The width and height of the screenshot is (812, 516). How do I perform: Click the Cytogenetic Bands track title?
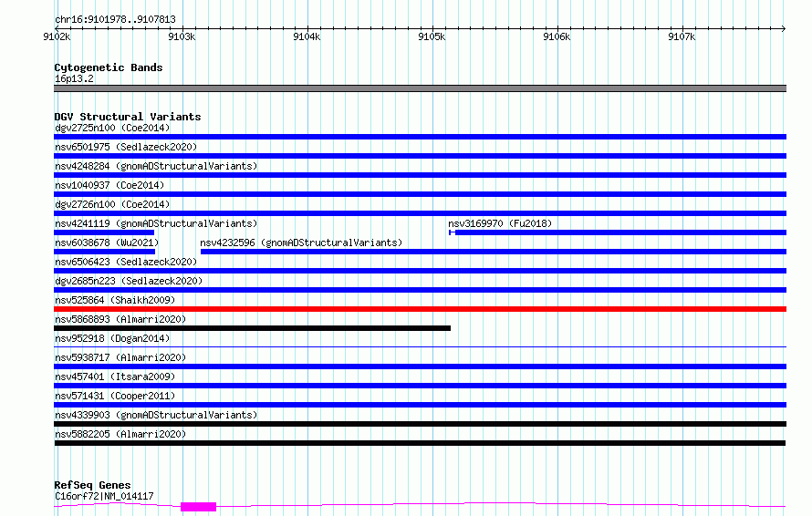[x=109, y=67]
